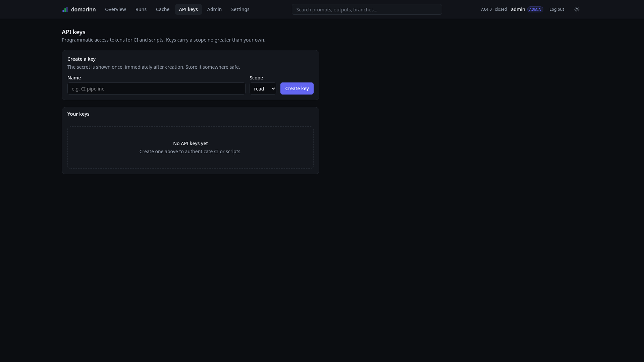Click the 'Scope' field label
Viewport: 644px width, 362px height.
tap(256, 78)
